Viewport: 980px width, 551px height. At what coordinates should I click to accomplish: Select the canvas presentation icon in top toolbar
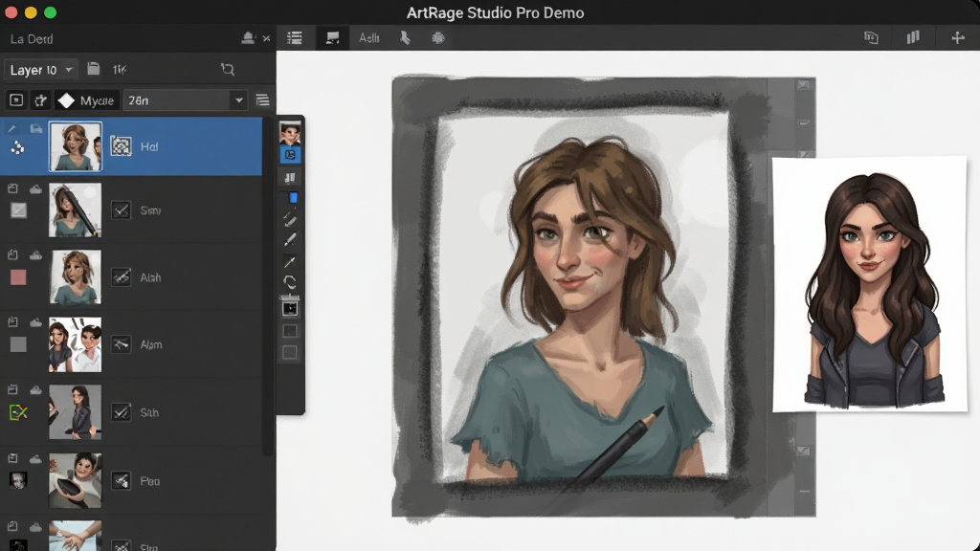(x=332, y=38)
